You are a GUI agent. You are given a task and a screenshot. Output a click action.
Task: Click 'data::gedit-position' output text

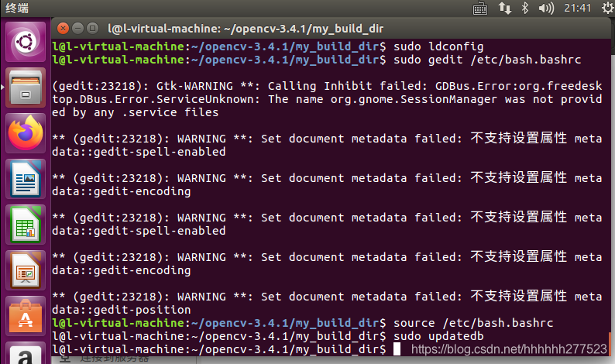coord(121,310)
